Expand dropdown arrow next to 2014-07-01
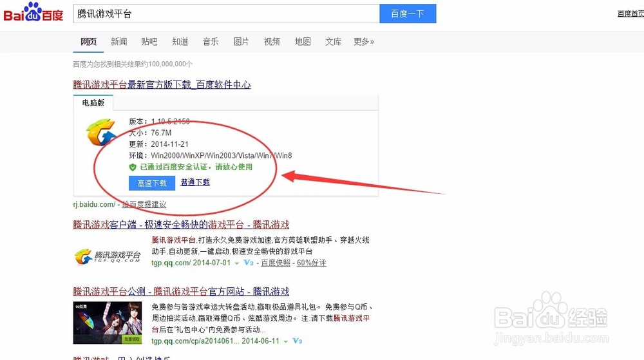The image size is (644, 360). coord(236,263)
